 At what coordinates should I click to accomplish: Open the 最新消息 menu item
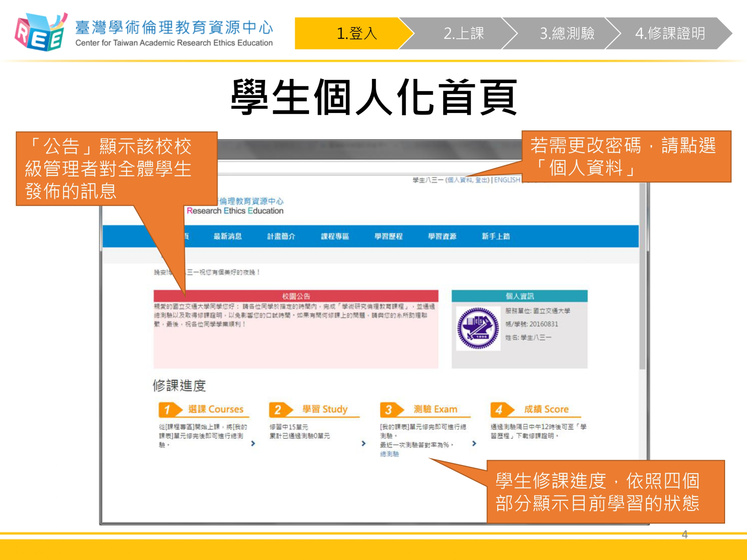coord(227,237)
